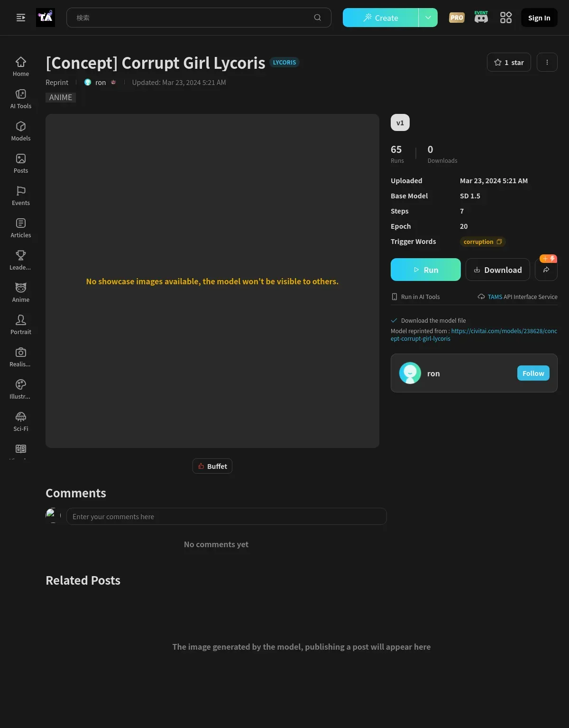Open Events in the sidebar

point(21,196)
